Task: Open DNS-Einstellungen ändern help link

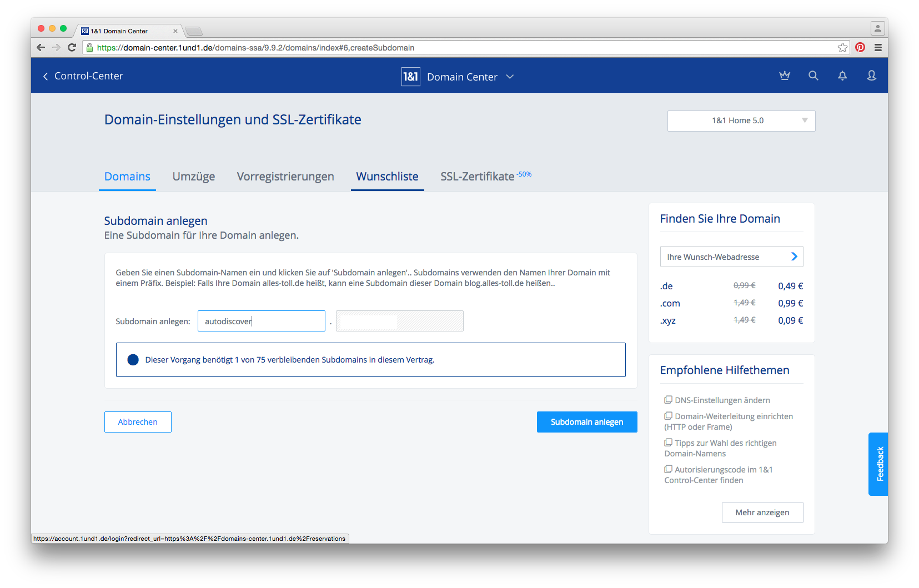Action: pos(722,400)
